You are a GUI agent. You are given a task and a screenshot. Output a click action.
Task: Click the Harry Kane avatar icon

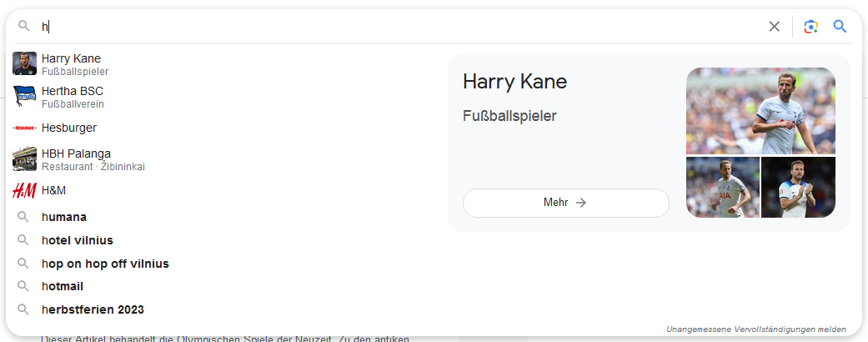tap(24, 64)
